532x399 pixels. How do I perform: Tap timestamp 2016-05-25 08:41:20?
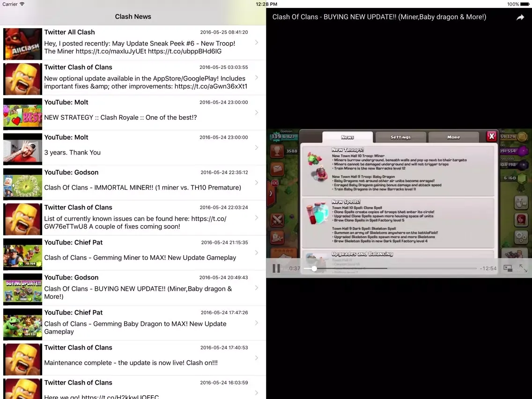pos(224,32)
